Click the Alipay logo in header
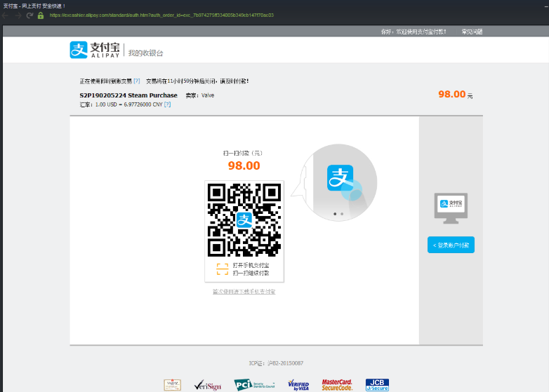Viewport: 549px width, 392px height. tap(95, 50)
